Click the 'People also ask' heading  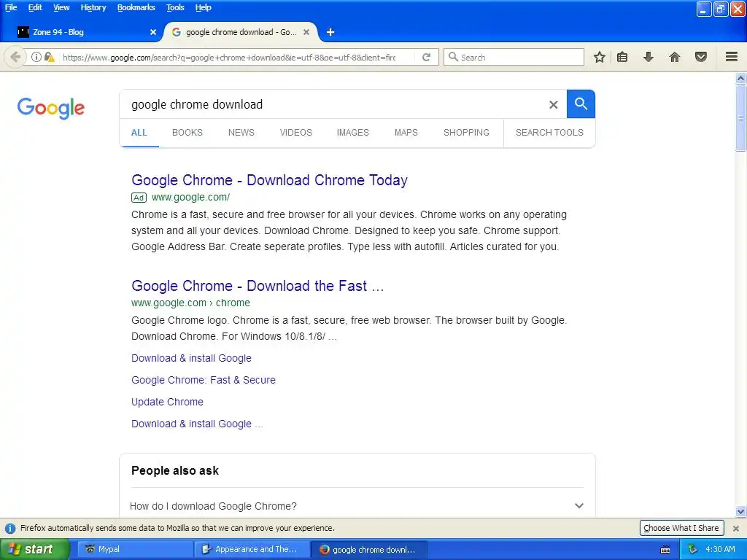pos(175,470)
